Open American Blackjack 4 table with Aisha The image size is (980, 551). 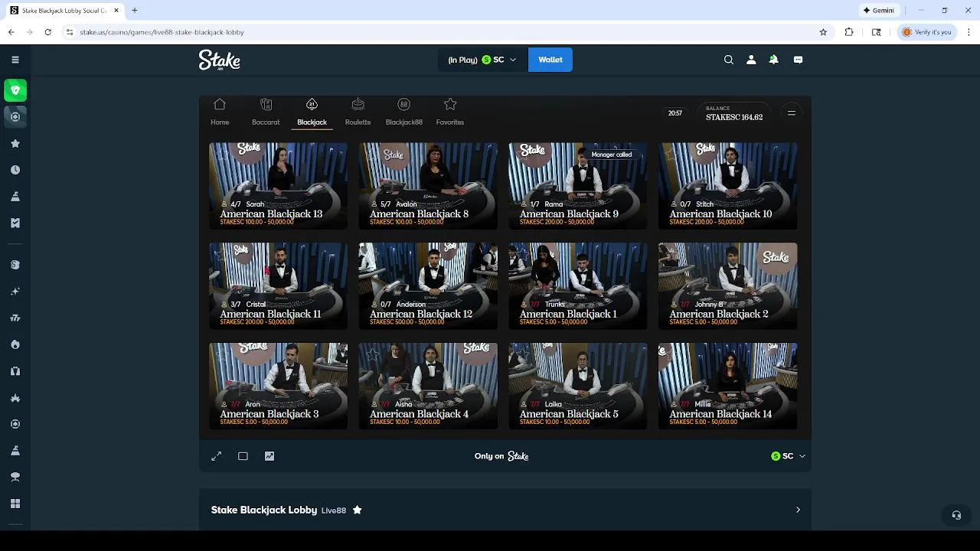click(428, 386)
